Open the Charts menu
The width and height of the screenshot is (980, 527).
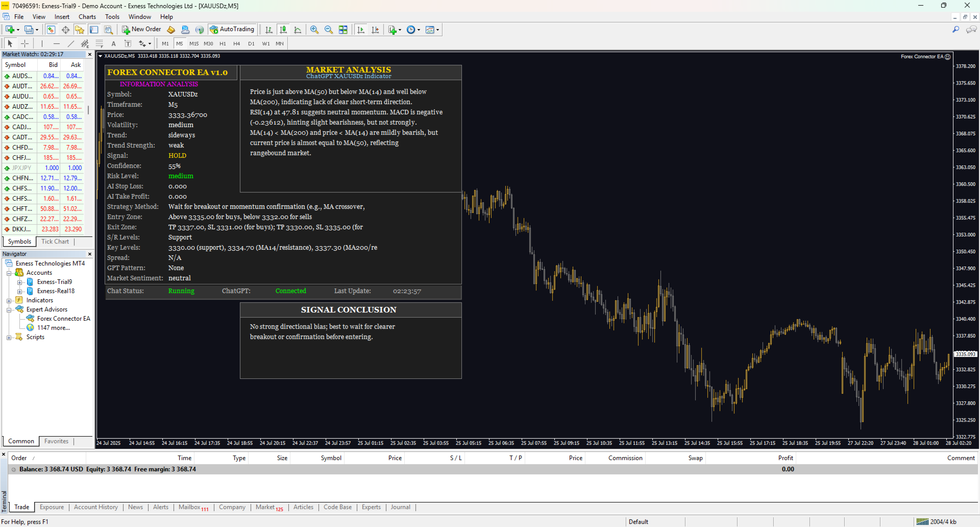(x=87, y=16)
